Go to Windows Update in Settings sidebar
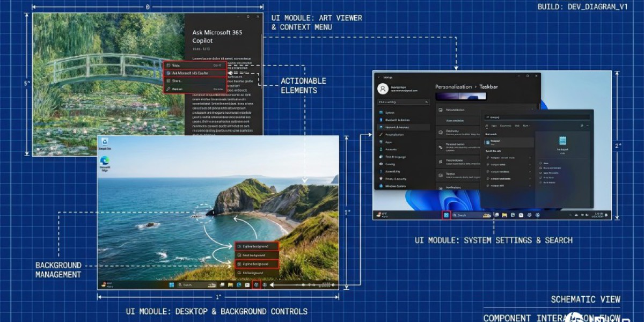The width and height of the screenshot is (644, 322). [395, 186]
